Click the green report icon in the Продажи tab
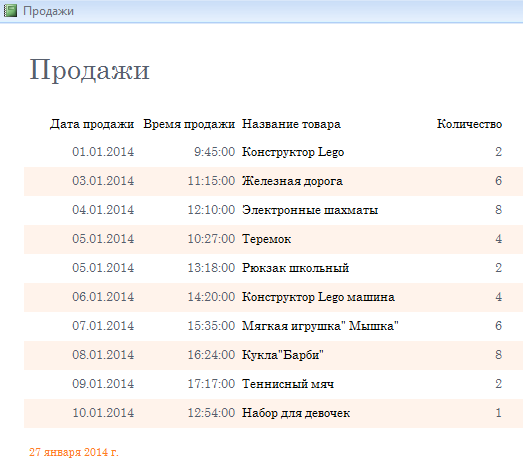Viewport: 523px width, 472px height. (10, 11)
